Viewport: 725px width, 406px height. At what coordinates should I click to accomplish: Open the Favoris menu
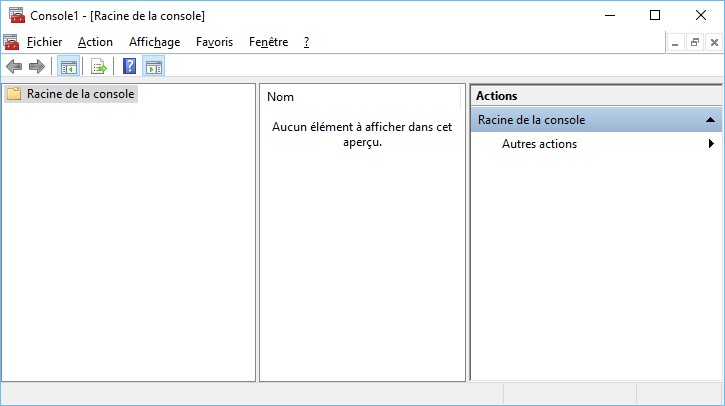point(215,42)
